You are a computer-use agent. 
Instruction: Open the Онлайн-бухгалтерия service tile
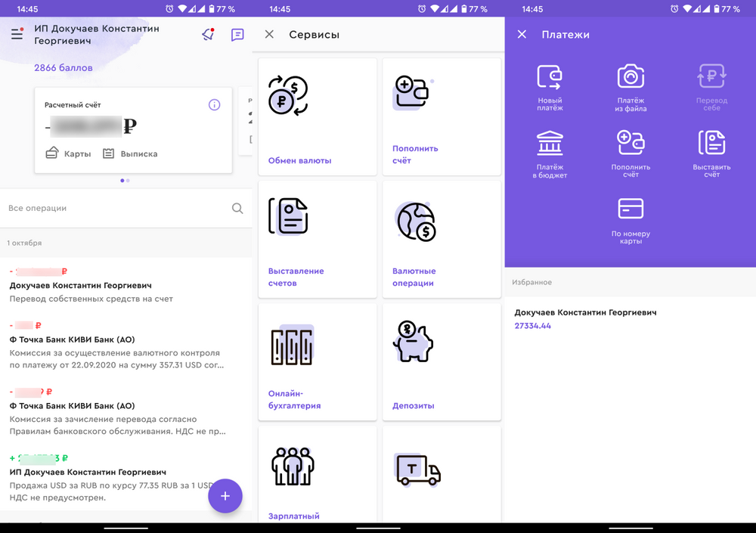(x=318, y=362)
